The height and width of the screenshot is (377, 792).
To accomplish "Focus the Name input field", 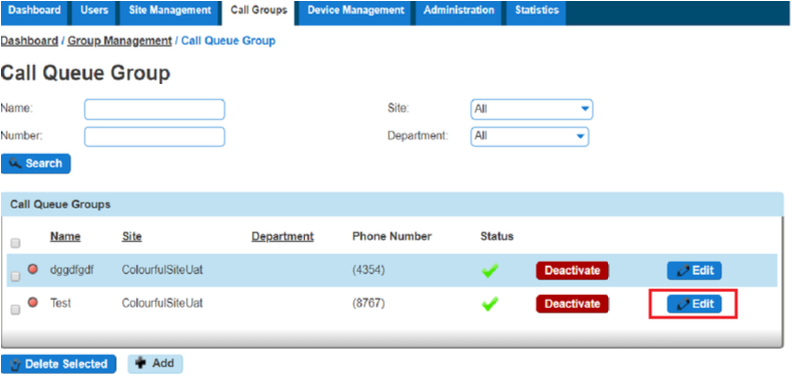I will [155, 110].
